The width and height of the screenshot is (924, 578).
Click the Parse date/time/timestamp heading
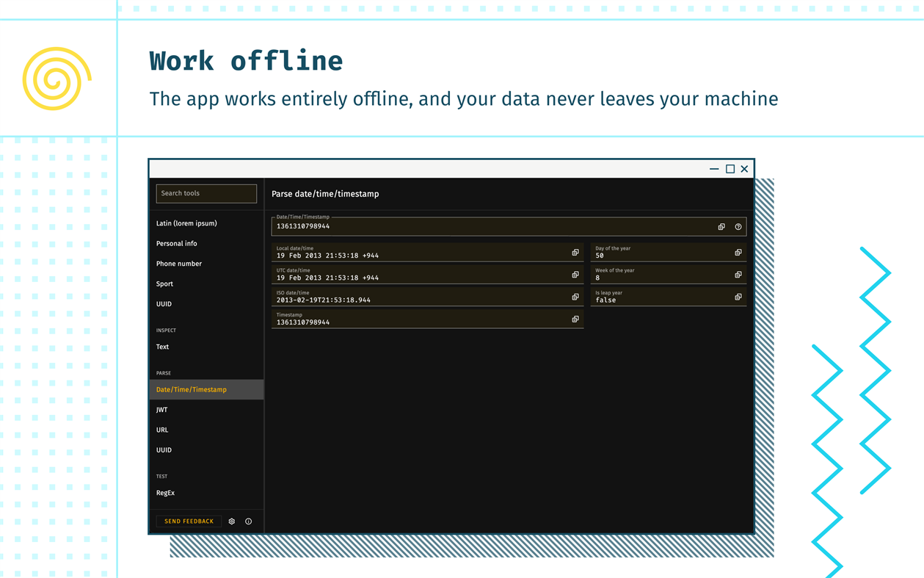(x=325, y=194)
